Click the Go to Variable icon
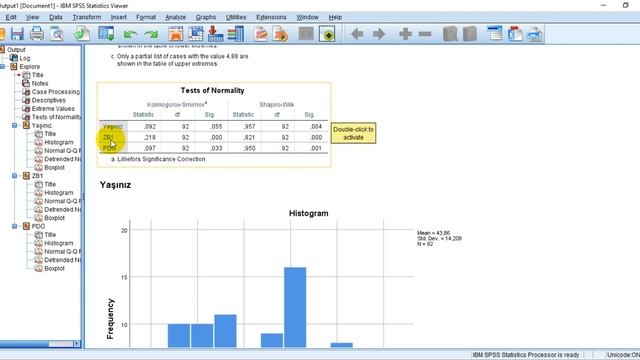 [x=216, y=34]
